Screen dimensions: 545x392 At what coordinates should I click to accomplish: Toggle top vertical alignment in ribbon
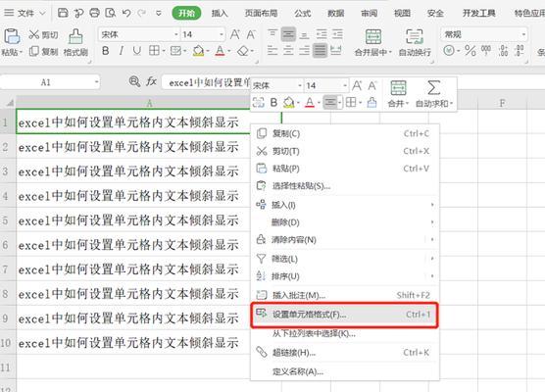[272, 34]
